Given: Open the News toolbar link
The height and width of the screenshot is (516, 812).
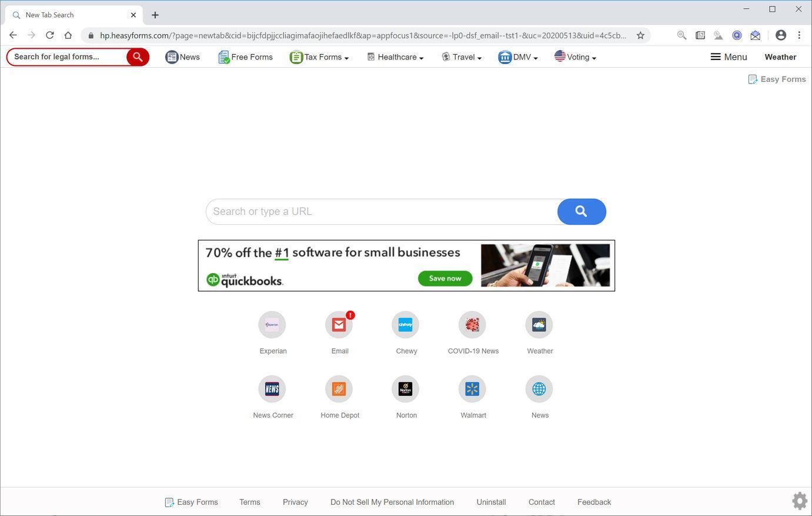Looking at the screenshot, I should pos(182,57).
